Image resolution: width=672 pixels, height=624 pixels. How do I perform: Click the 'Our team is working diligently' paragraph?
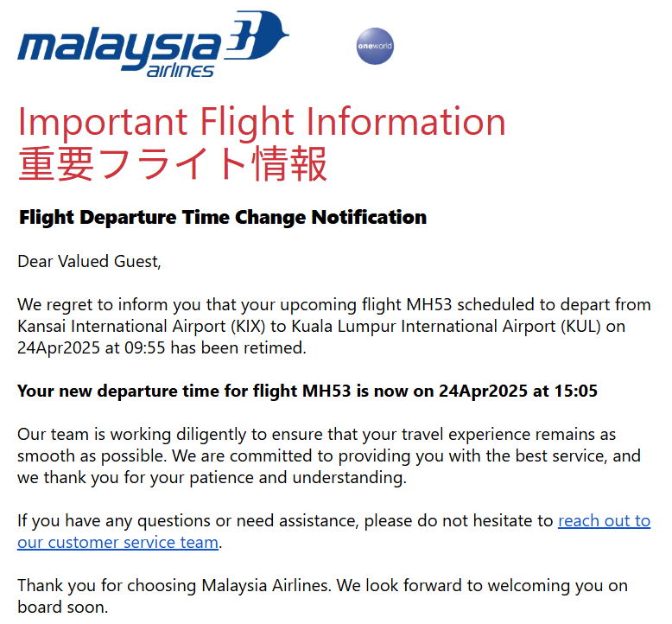point(329,455)
